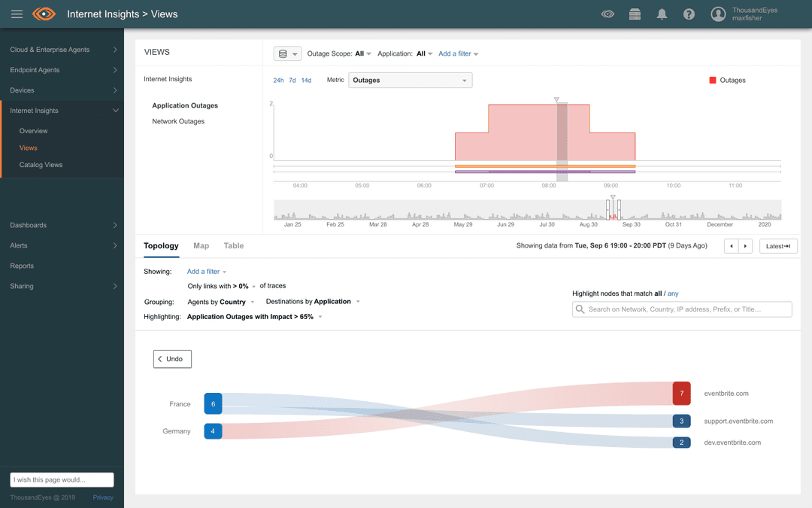The image size is (812, 508).
Task: Jump to Latest data button
Action: [x=778, y=246]
